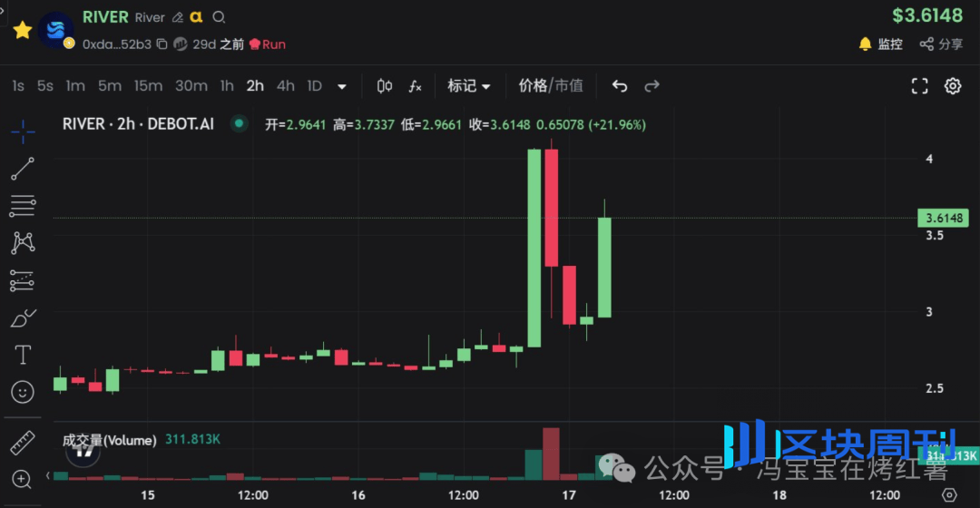This screenshot has width=980, height=508.
Task: Open the Fibonacci retracement tool
Action: coord(23,206)
